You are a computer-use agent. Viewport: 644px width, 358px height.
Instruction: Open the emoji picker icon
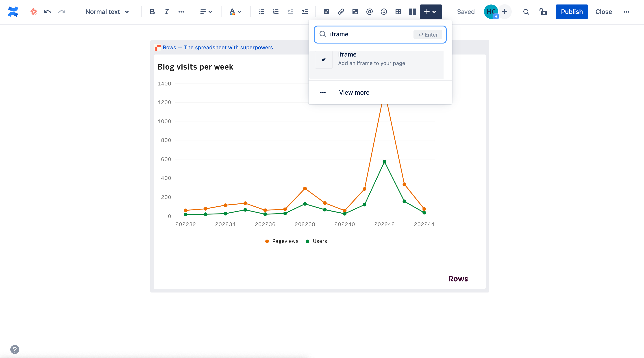pyautogui.click(x=384, y=12)
